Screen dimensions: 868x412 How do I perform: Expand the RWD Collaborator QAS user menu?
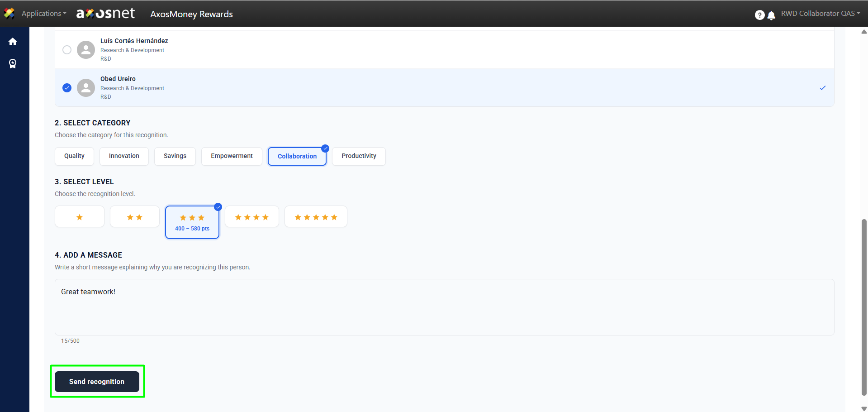coord(820,14)
